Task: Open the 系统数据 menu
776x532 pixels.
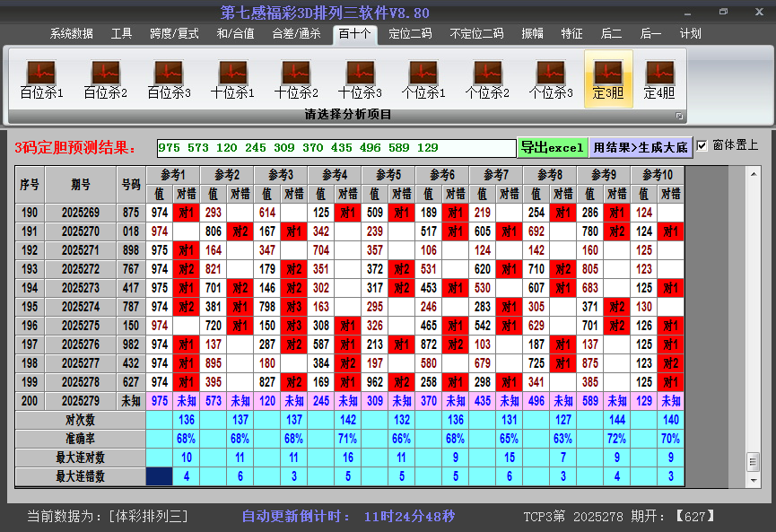Action: click(73, 34)
